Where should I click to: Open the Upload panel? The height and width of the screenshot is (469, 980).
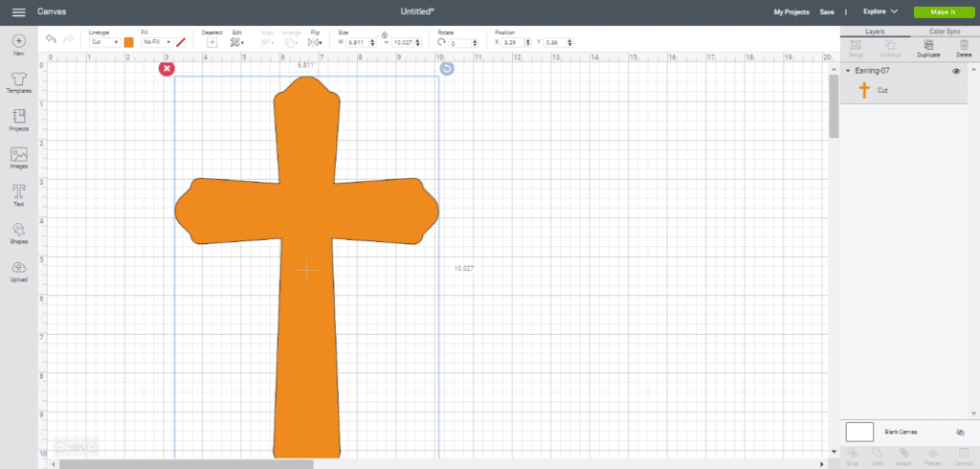[19, 272]
